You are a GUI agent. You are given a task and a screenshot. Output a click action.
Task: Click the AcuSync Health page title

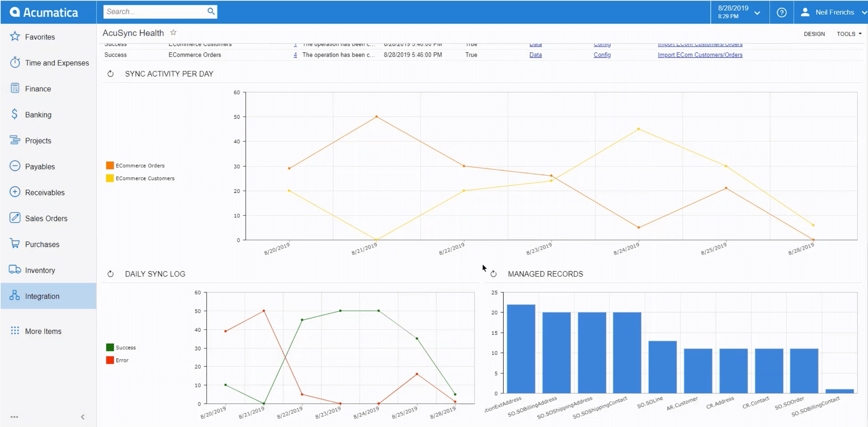(x=133, y=33)
